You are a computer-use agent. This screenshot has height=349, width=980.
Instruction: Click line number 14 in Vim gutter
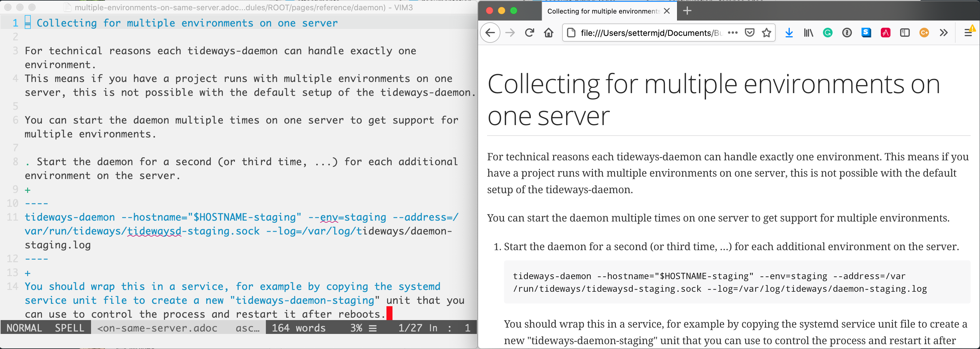tap(12, 286)
